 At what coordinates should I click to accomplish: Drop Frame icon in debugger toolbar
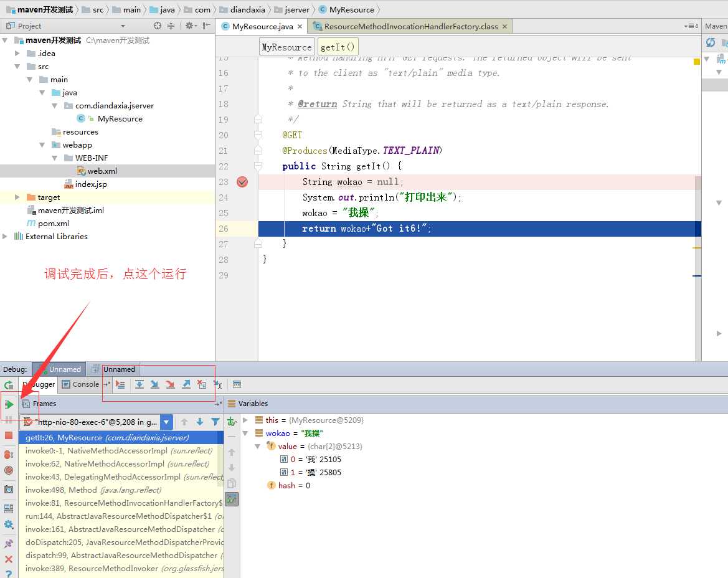pyautogui.click(x=202, y=384)
